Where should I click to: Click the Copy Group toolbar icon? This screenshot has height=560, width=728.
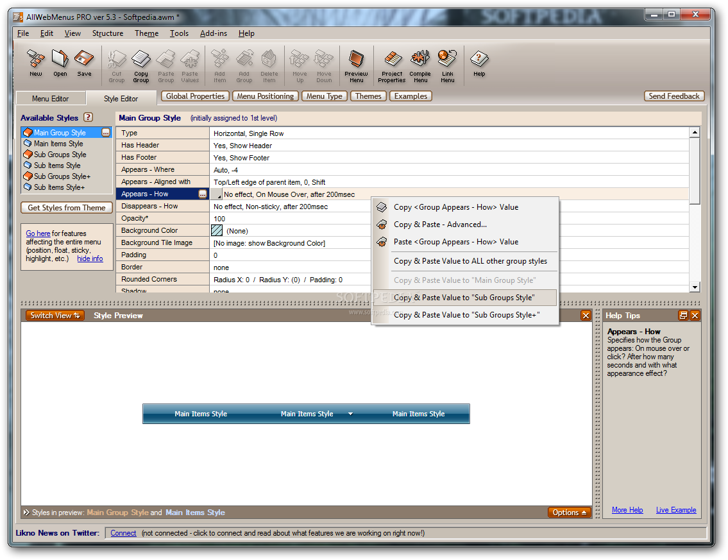[141, 67]
